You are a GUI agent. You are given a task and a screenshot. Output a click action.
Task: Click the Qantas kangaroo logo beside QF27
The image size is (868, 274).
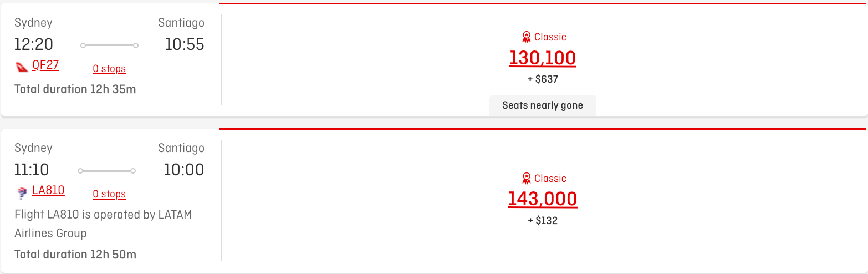(x=22, y=67)
